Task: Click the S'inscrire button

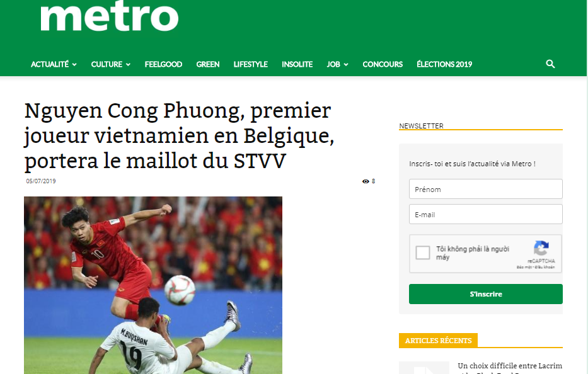Action: pyautogui.click(x=486, y=294)
